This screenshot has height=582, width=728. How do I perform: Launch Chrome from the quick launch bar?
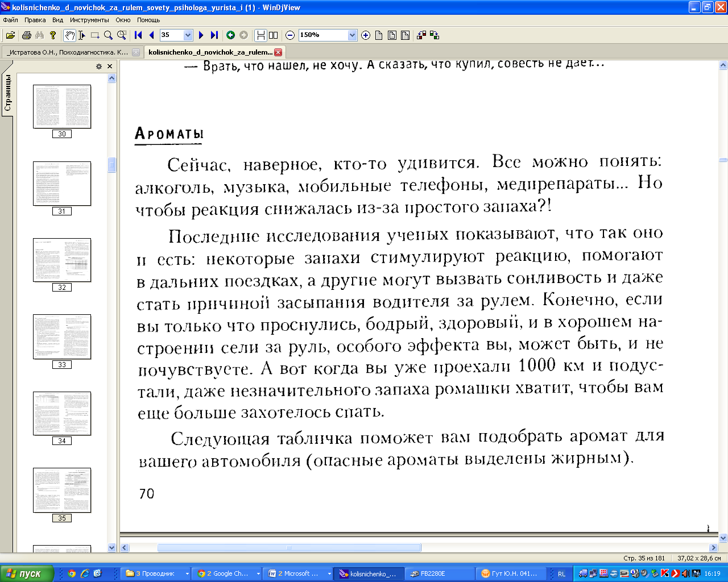tap(72, 573)
